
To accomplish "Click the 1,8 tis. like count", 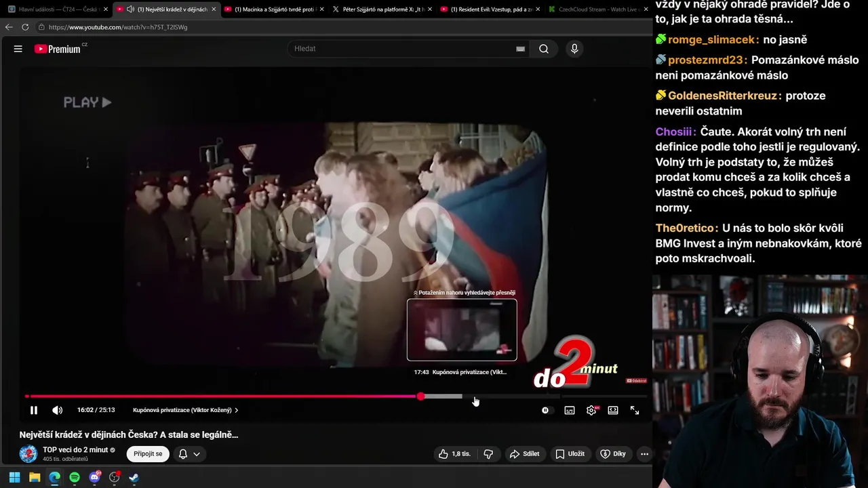I will tap(461, 454).
